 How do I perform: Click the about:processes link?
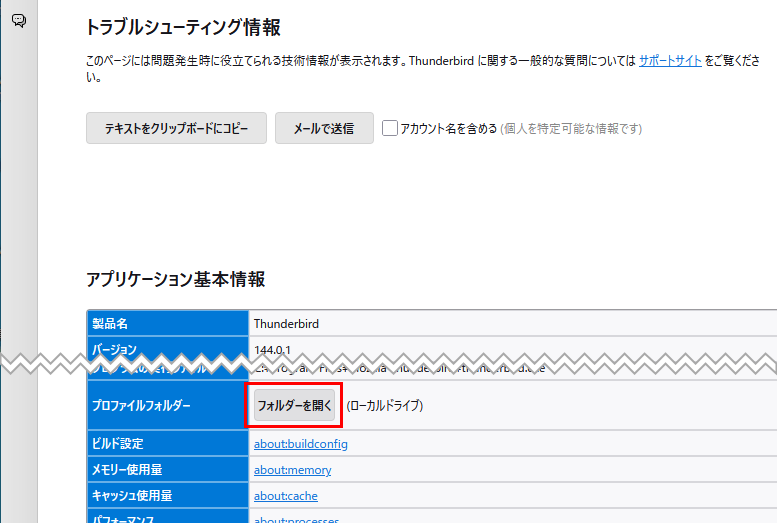click(296, 520)
